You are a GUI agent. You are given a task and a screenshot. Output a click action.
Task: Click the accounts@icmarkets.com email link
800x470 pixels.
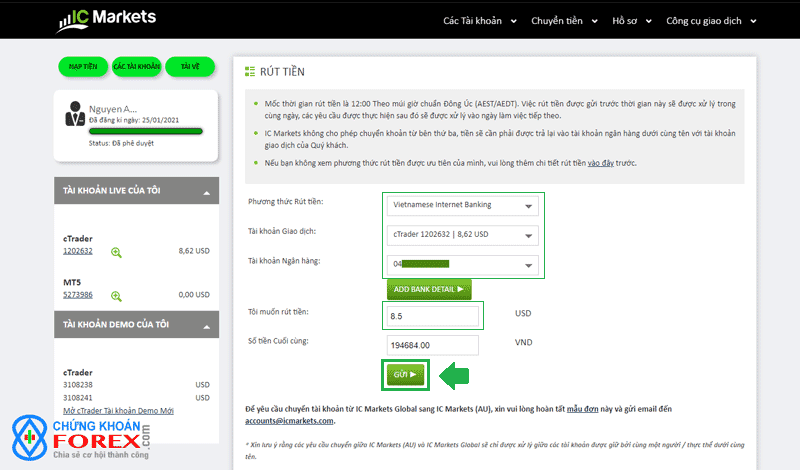289,421
